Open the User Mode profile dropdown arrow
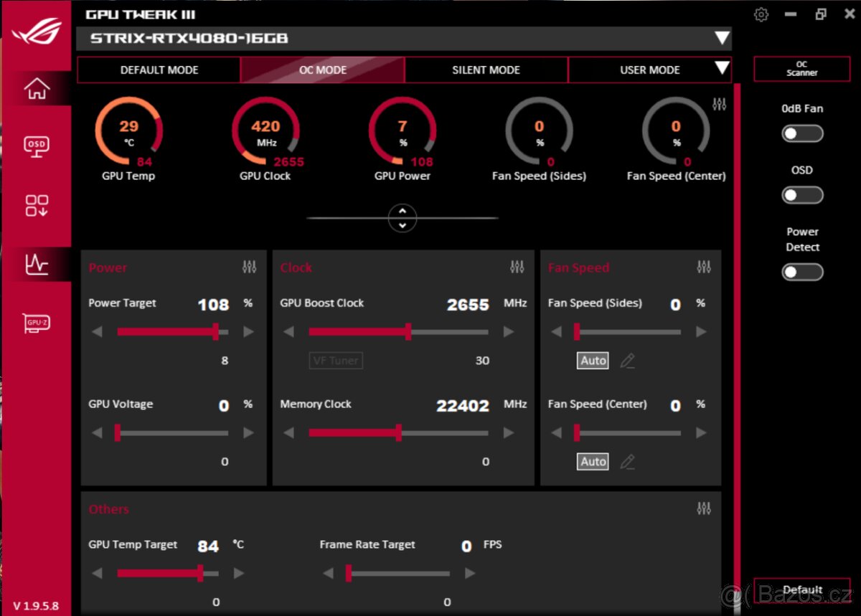The width and height of the screenshot is (861, 616). pos(721,70)
